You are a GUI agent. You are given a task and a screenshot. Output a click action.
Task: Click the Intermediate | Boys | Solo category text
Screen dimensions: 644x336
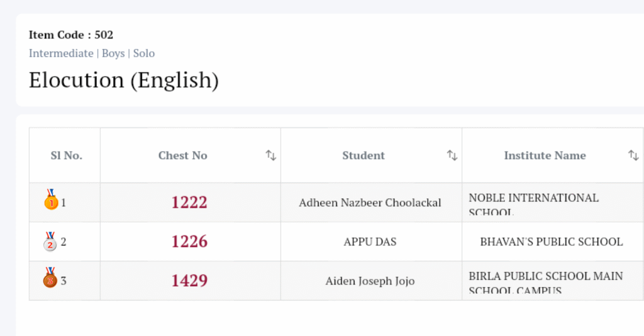click(x=92, y=53)
